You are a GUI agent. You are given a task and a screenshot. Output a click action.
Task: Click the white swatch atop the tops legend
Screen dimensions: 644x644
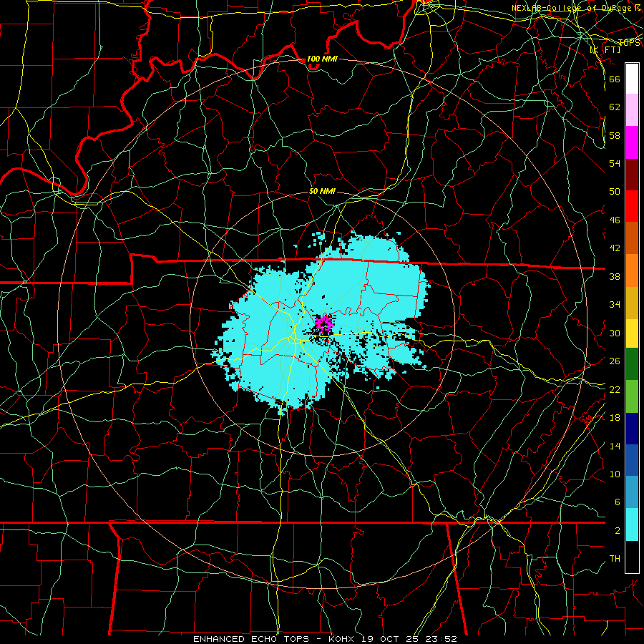coord(632,79)
